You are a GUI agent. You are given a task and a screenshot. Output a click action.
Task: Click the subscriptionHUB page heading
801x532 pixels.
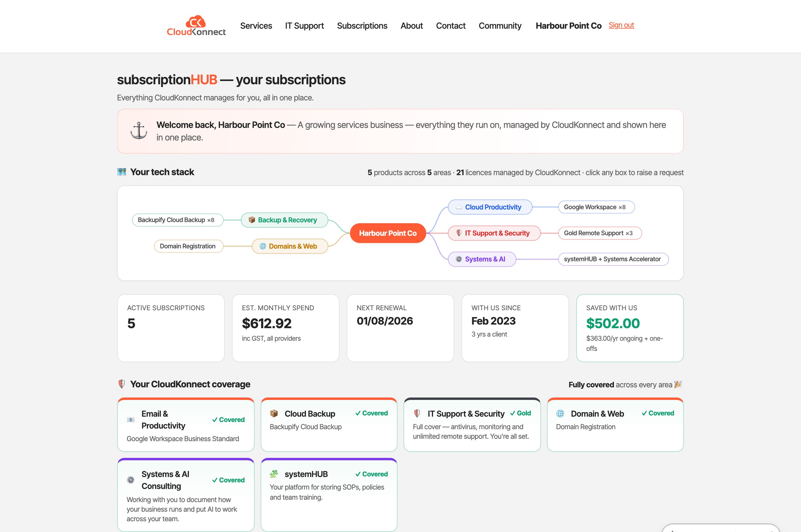tap(231, 80)
